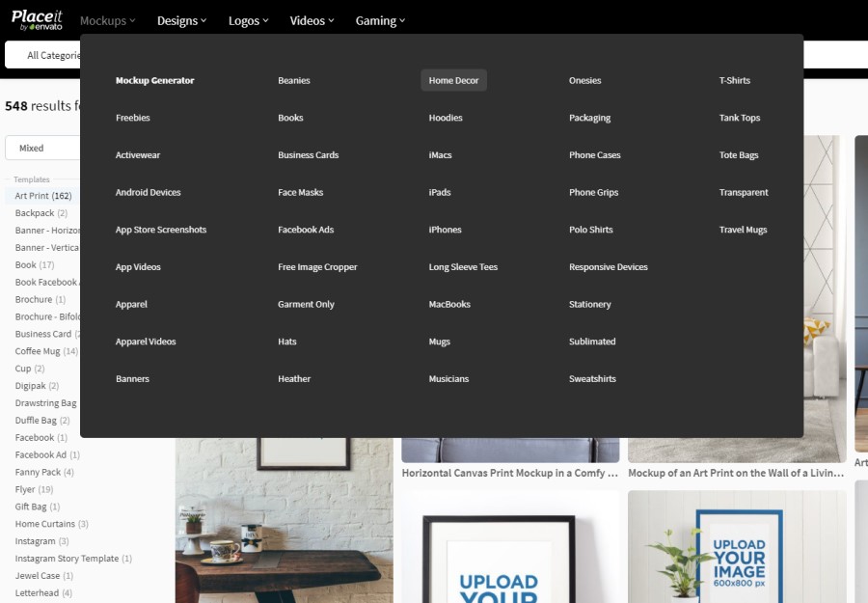The height and width of the screenshot is (603, 868).
Task: Select MacBooks mockups
Action: [449, 304]
